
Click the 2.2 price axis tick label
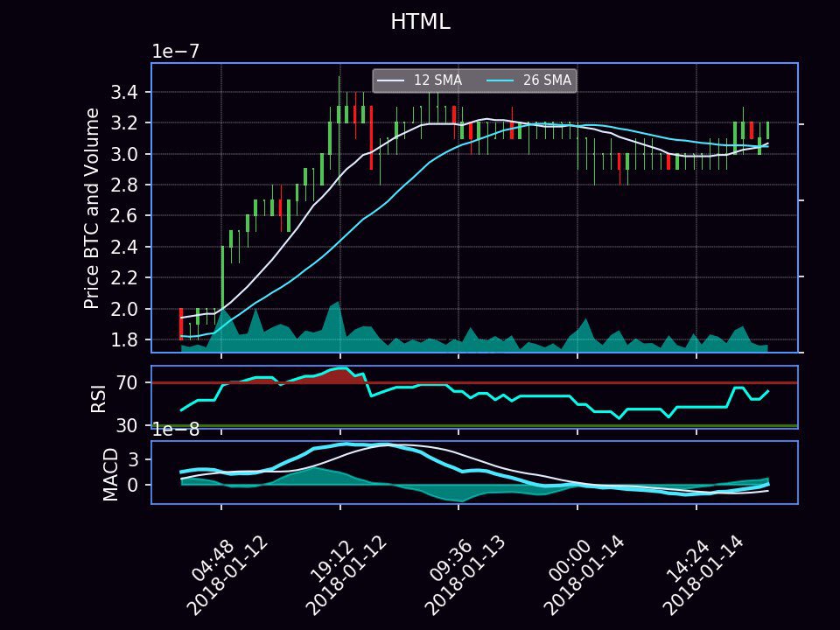(x=124, y=278)
